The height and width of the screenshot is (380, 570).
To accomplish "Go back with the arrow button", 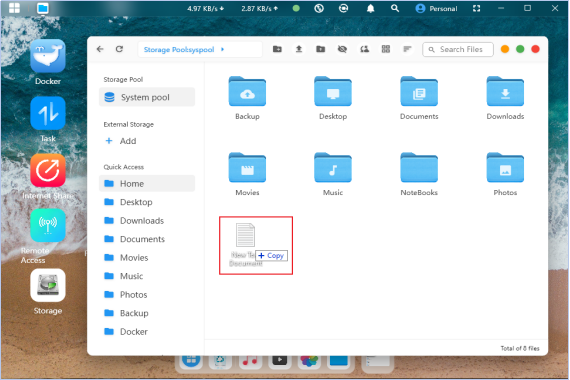I will [x=100, y=49].
